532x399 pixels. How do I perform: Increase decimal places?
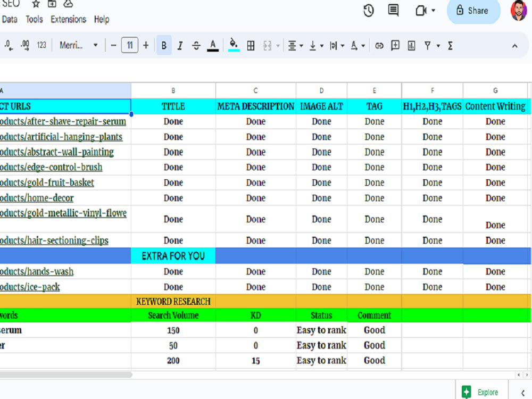pos(25,45)
